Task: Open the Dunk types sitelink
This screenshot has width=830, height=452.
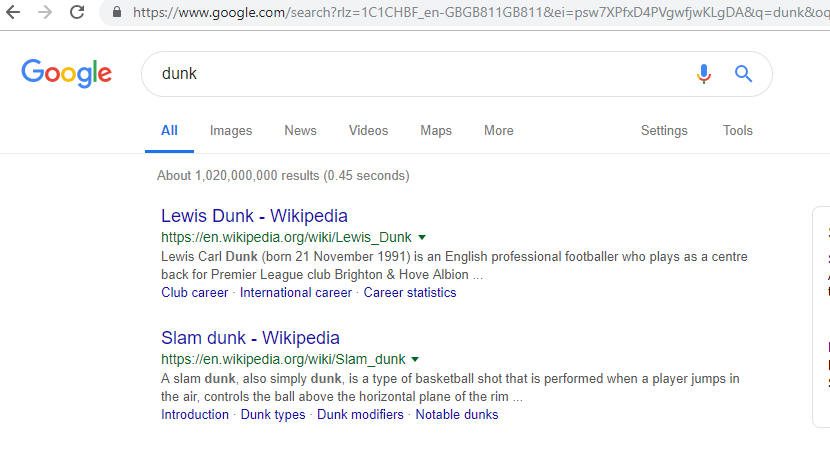Action: coord(273,414)
